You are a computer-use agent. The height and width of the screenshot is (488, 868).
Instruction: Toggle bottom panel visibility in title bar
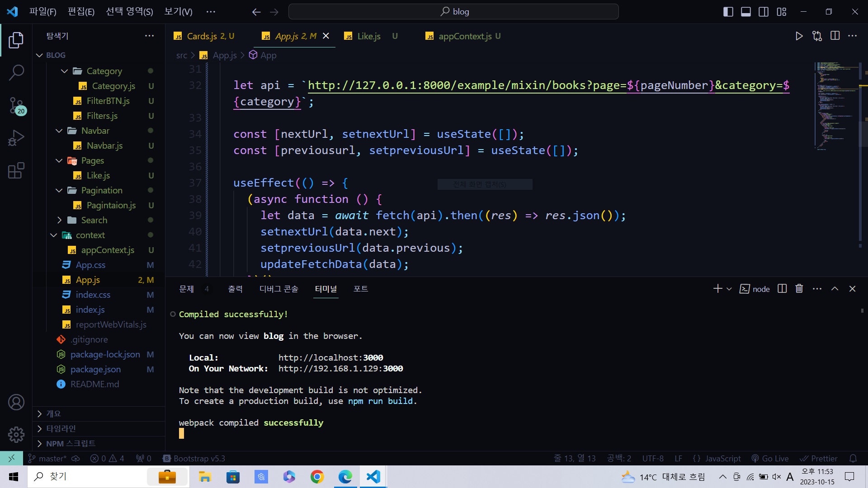[x=746, y=12]
